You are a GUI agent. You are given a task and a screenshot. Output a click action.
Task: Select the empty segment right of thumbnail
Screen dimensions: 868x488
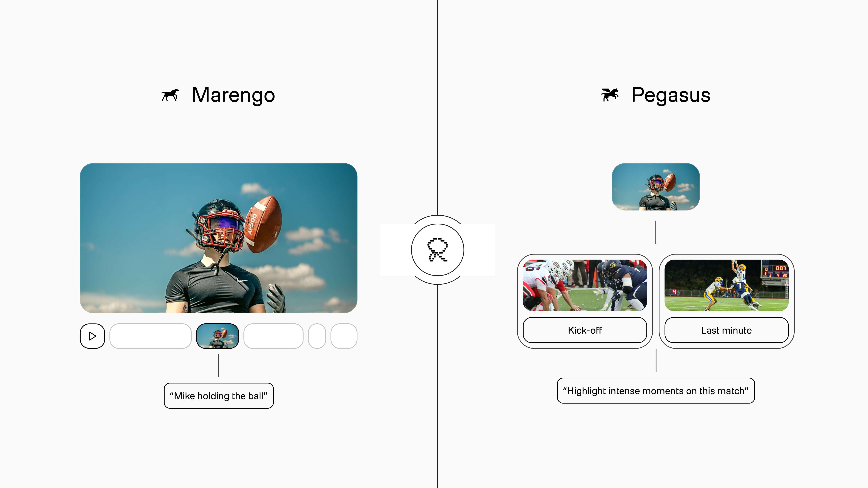coord(273,336)
